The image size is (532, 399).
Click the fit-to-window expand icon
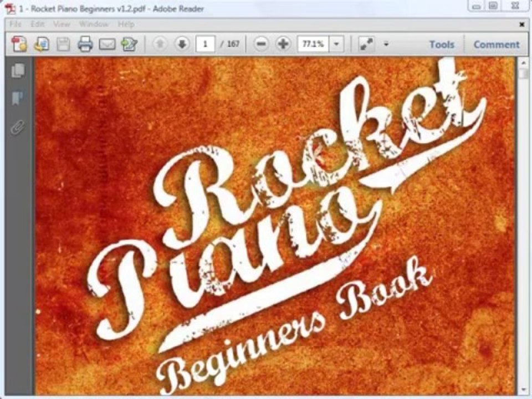(366, 44)
